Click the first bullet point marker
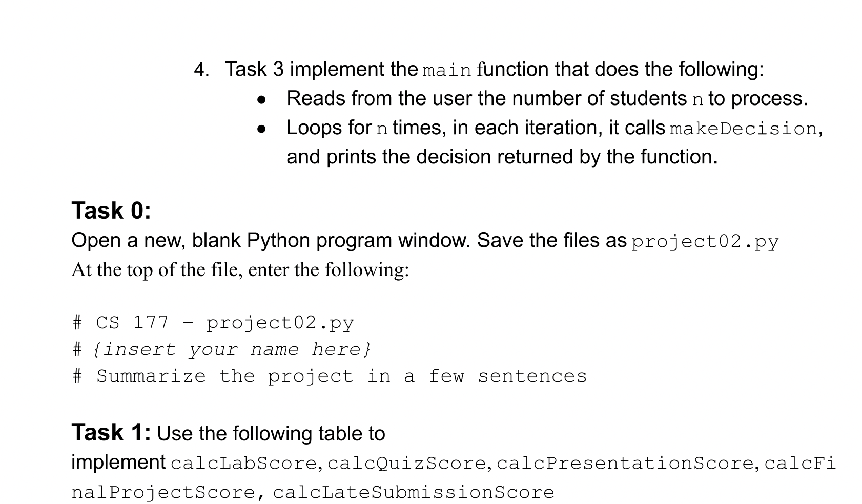 tap(261, 100)
